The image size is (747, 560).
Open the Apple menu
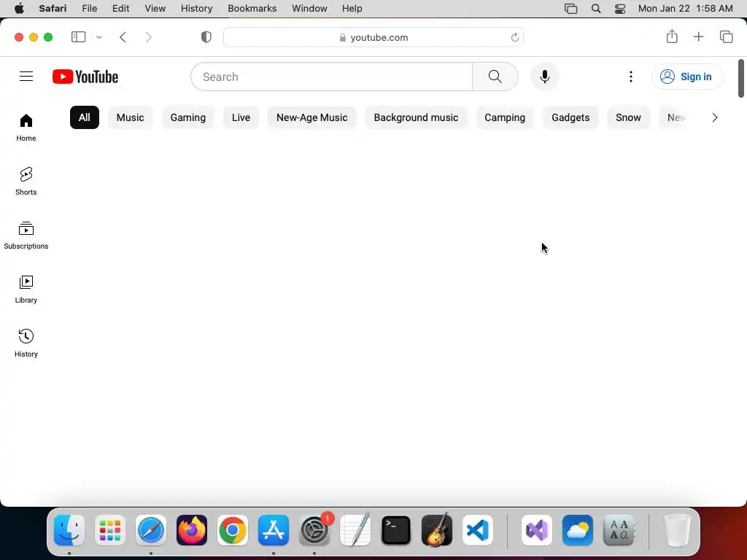19,9
